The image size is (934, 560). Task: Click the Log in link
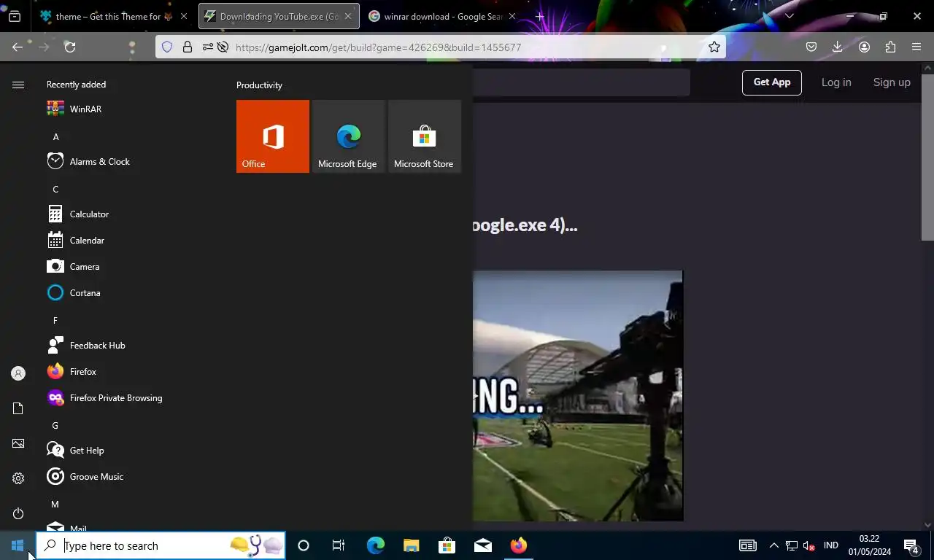point(836,82)
